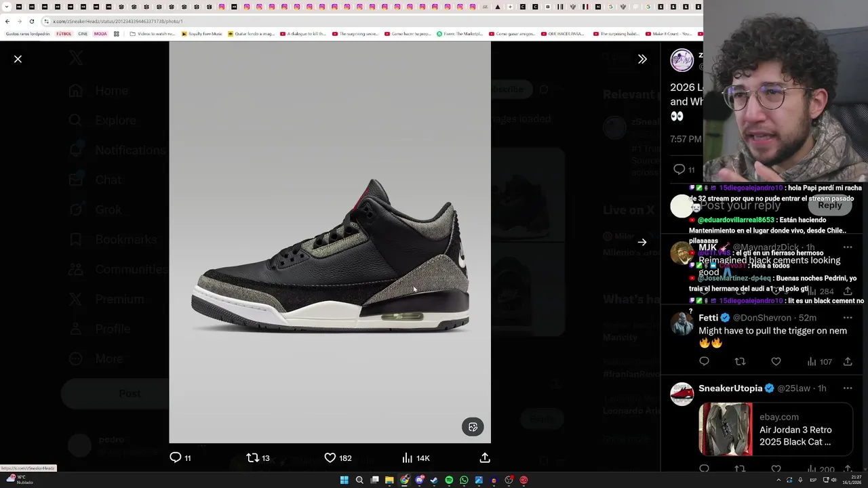Image resolution: width=868 pixels, height=488 pixels.
Task: Expand hidden system tray icons
Action: 778,480
